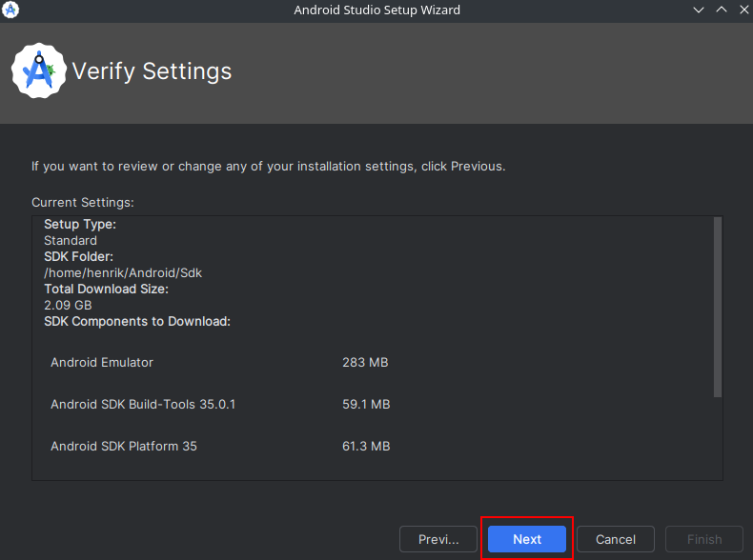Cancel the setup wizard
Screen dimensions: 753x560
615,539
